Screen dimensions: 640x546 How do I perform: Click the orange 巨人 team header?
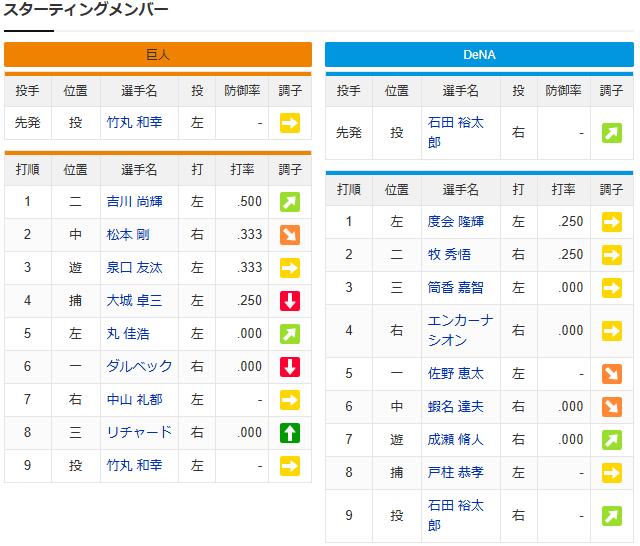coord(158,55)
